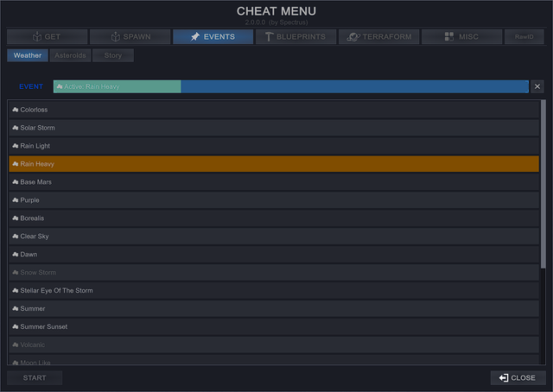
Task: Select the Weather sub-tab
Action: click(x=28, y=55)
